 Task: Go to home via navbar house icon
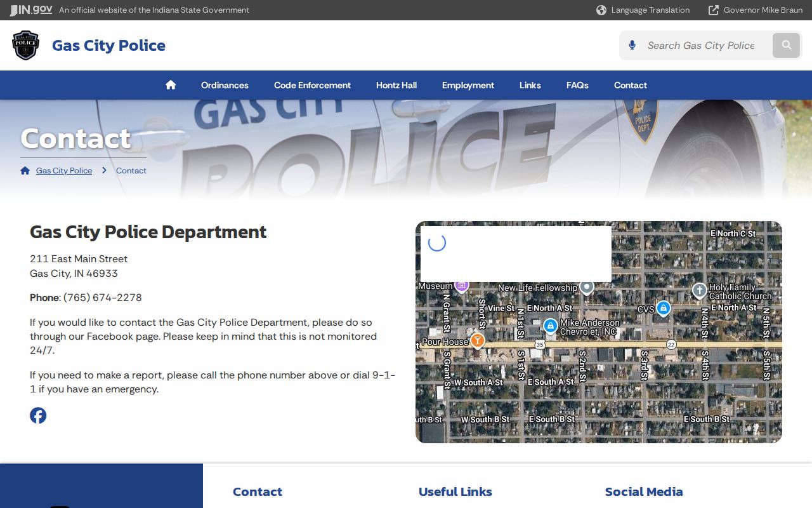[x=171, y=85]
